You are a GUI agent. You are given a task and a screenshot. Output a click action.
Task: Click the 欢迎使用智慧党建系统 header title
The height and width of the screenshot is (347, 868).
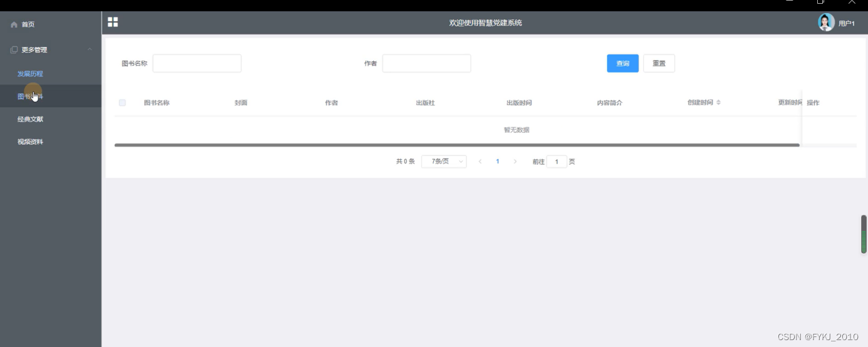485,23
